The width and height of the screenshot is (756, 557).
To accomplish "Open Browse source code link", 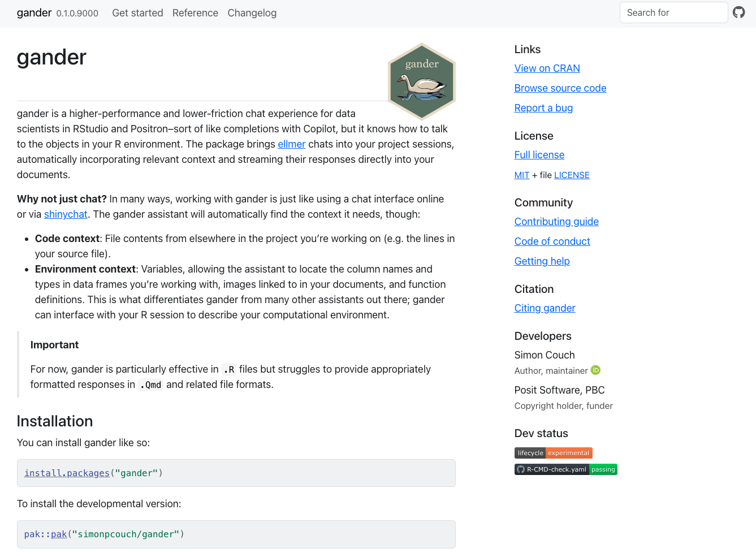I will click(x=560, y=88).
